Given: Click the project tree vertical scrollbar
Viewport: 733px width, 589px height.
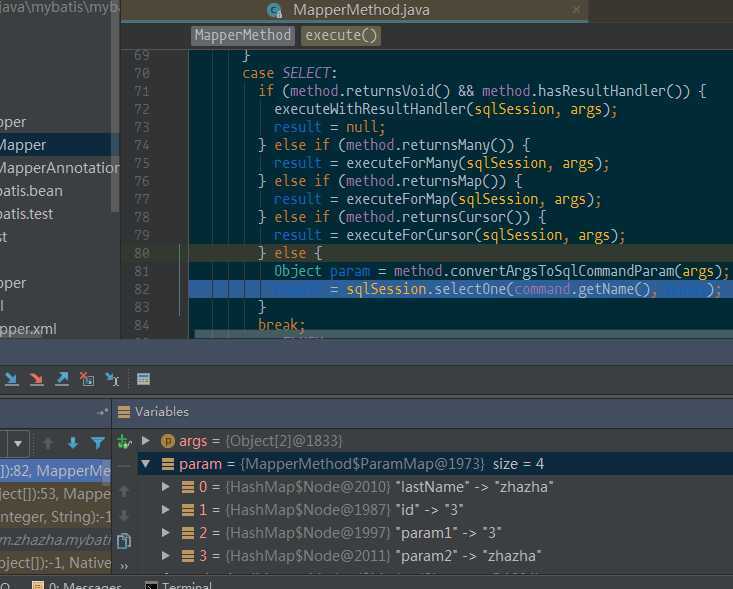Looking at the screenshot, I should pos(115,108).
